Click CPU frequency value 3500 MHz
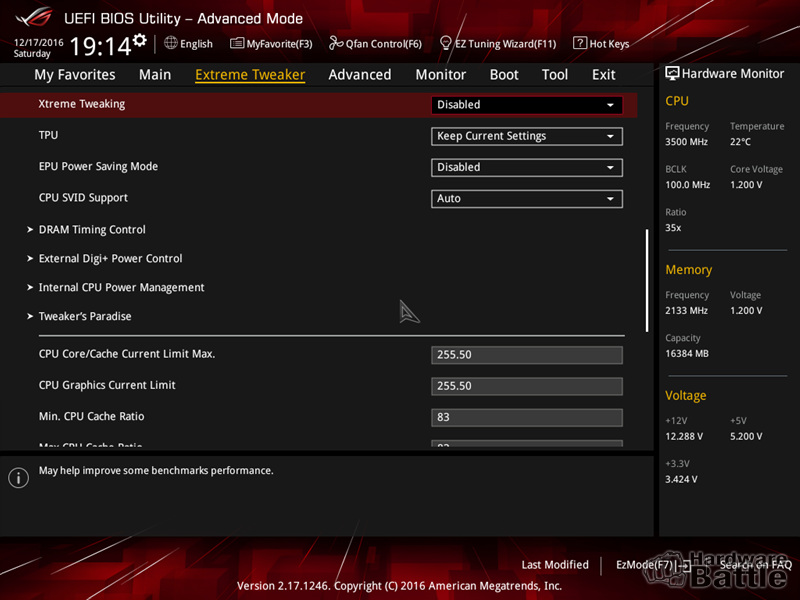800x600 pixels. coord(686,142)
